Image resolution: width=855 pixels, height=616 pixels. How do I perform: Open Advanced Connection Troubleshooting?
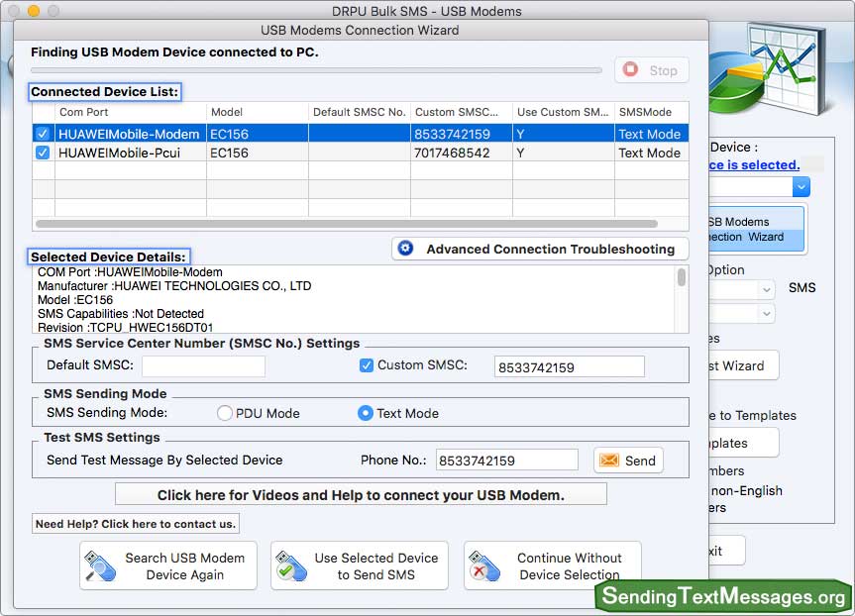coord(540,249)
